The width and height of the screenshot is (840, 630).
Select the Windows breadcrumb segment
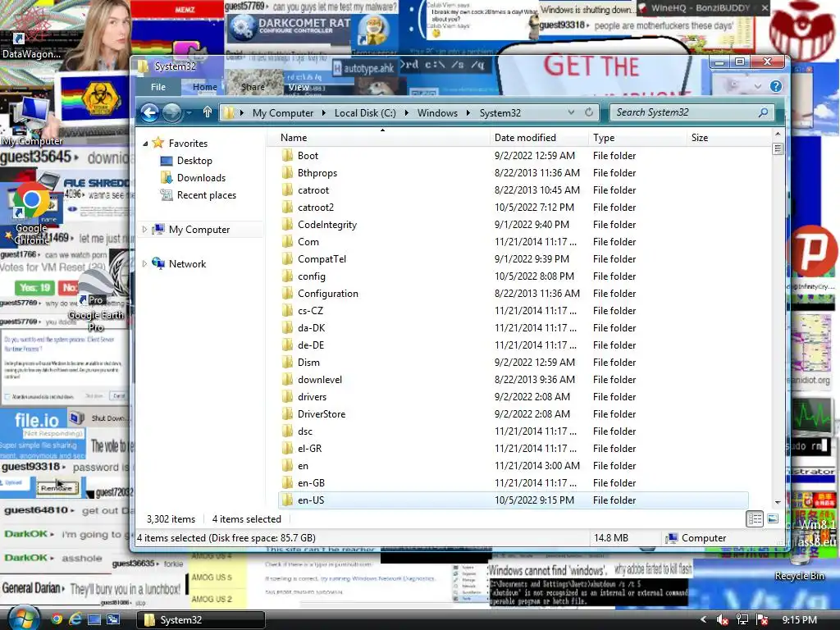pos(437,113)
